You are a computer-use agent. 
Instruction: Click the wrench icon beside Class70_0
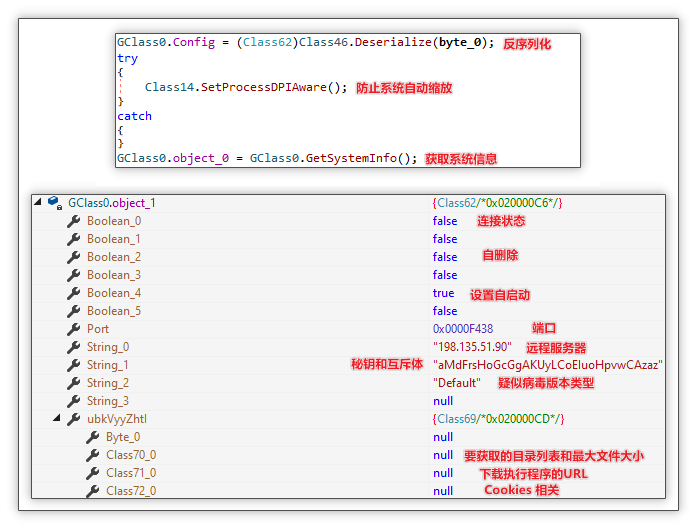93,455
